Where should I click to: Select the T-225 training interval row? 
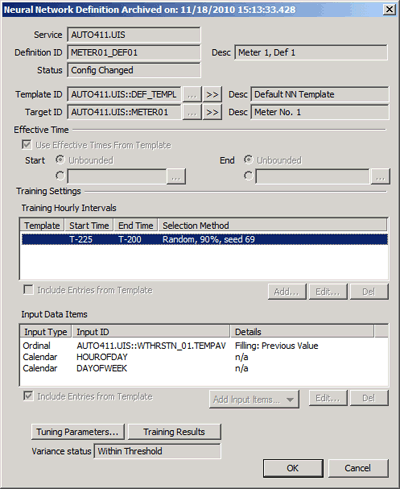point(205,239)
